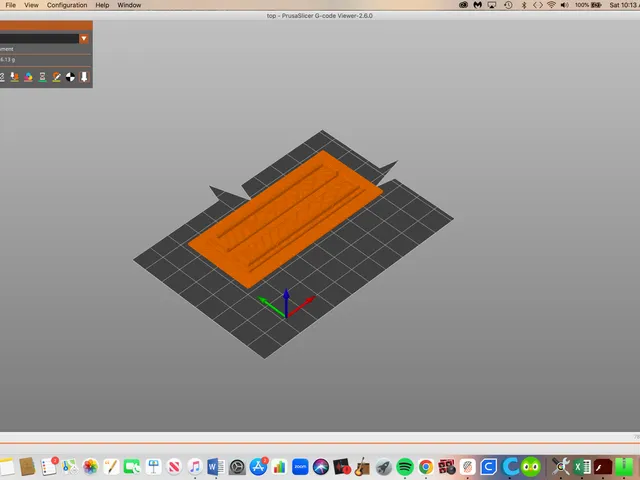The image size is (640, 480).
Task: Switch to Microsoft Word in Dock
Action: point(216,467)
